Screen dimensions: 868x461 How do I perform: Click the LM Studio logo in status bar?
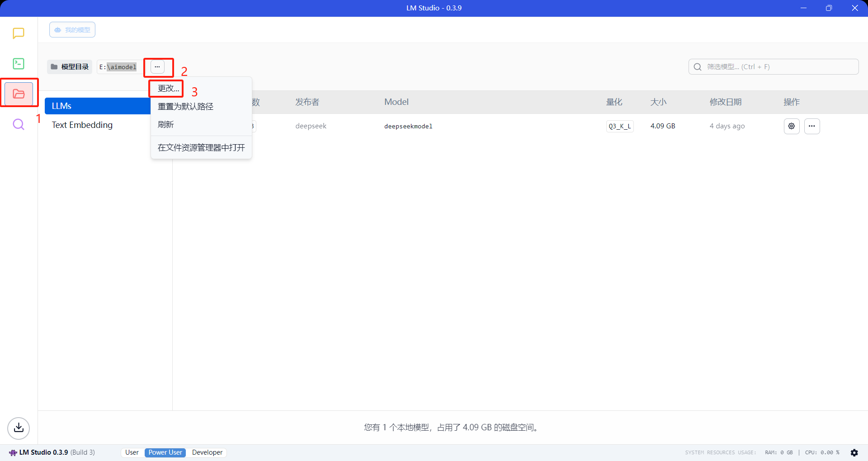tap(13, 452)
